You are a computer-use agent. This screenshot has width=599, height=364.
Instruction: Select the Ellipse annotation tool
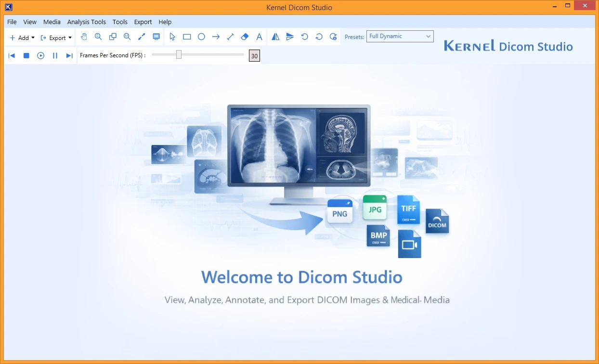click(201, 37)
